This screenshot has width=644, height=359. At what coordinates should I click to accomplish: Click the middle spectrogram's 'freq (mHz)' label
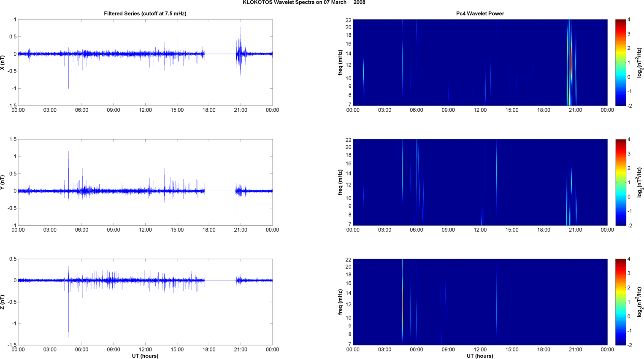(340, 182)
